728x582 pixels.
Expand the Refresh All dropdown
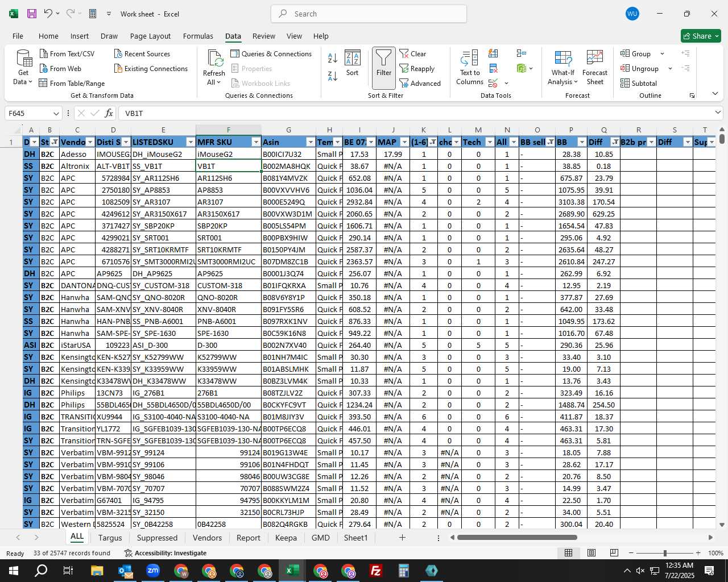click(x=218, y=82)
